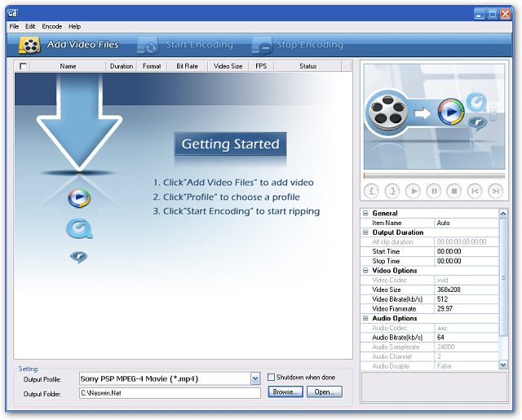
Task: Select the Item Name value Auto
Action: tap(466, 223)
